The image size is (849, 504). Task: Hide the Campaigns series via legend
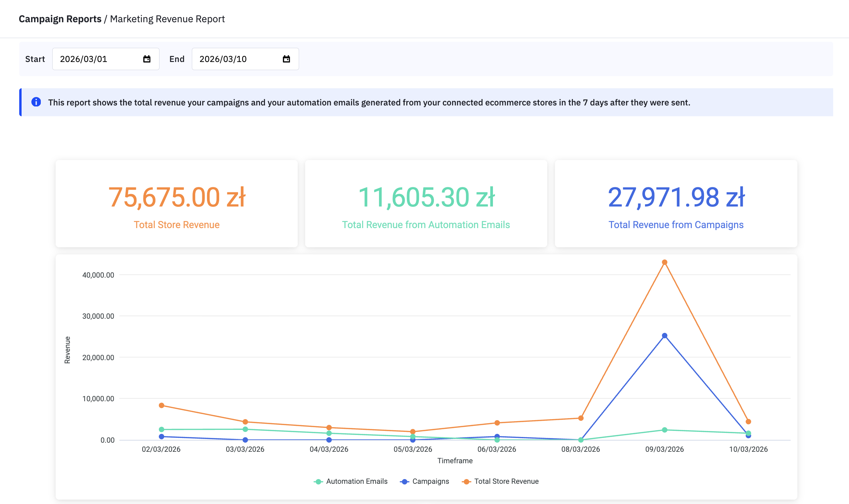click(x=430, y=481)
